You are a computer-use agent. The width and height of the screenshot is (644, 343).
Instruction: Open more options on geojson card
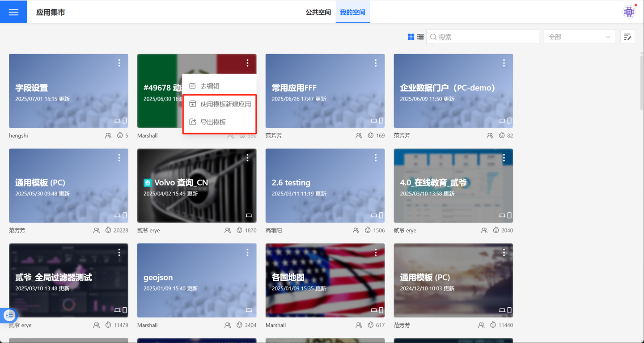click(247, 253)
